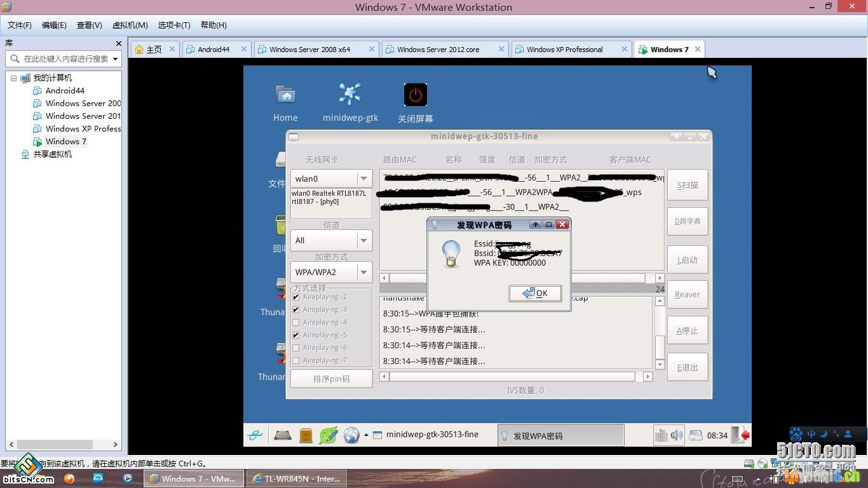Viewport: 868px width, 488px height.
Task: Switch to the 主页 tab
Action: 154,49
